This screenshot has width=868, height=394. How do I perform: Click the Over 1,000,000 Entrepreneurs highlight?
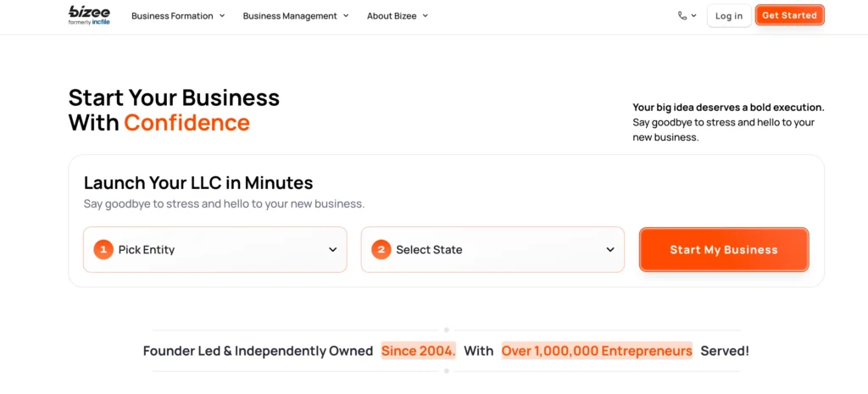click(597, 351)
